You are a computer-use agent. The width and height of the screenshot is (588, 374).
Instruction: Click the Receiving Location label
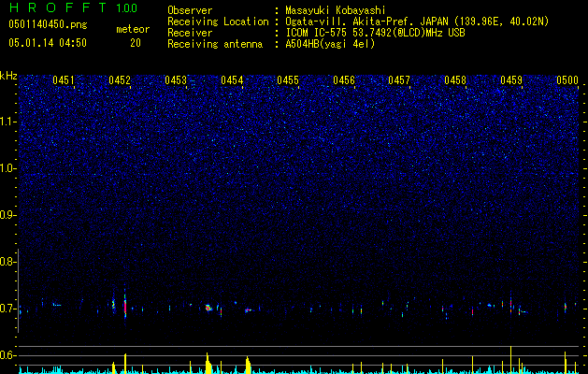coord(218,22)
